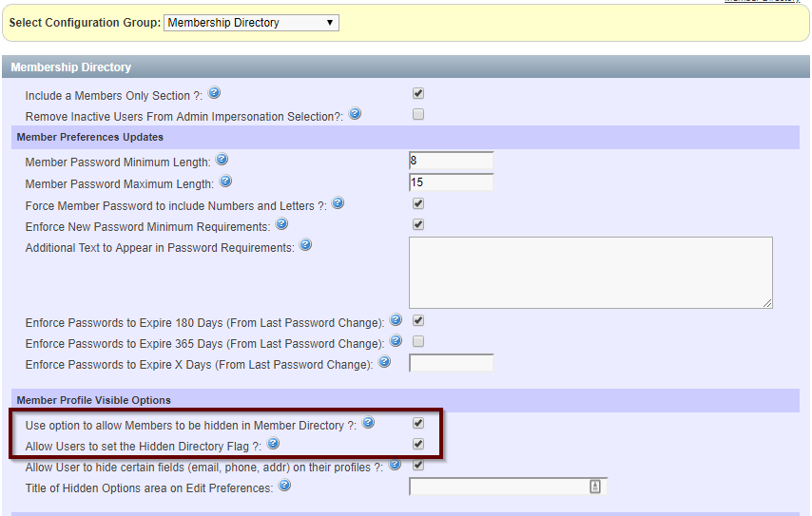
Task: Grab the textarea resize handle corner
Action: [767, 304]
